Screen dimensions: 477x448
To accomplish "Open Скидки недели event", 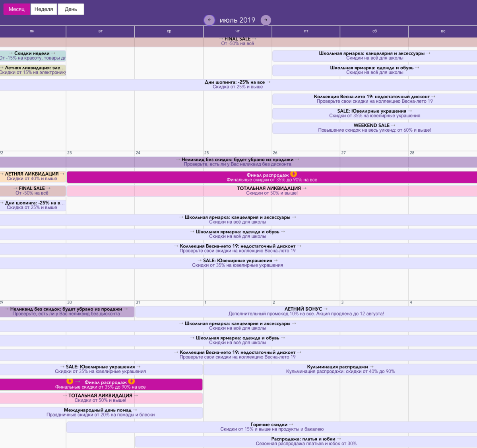I will (33, 56).
